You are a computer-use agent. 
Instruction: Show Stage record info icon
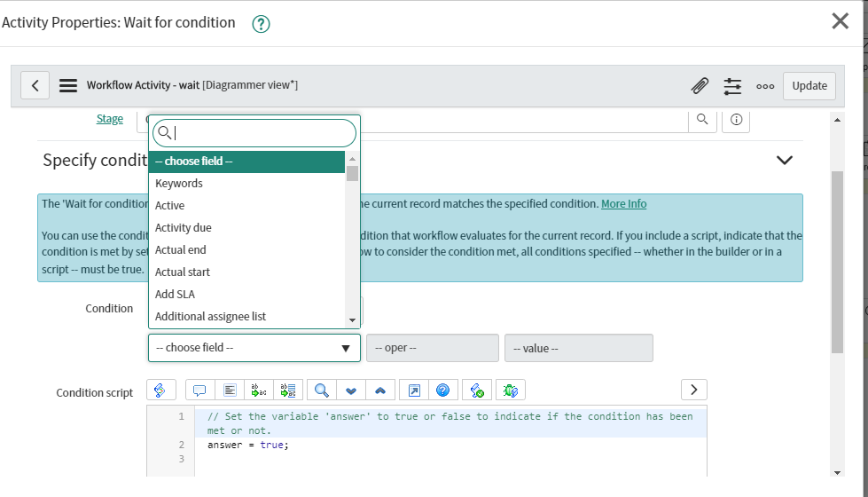click(x=736, y=119)
